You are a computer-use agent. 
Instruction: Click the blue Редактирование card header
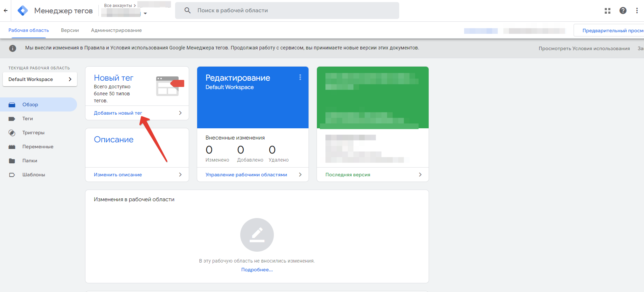[253, 97]
